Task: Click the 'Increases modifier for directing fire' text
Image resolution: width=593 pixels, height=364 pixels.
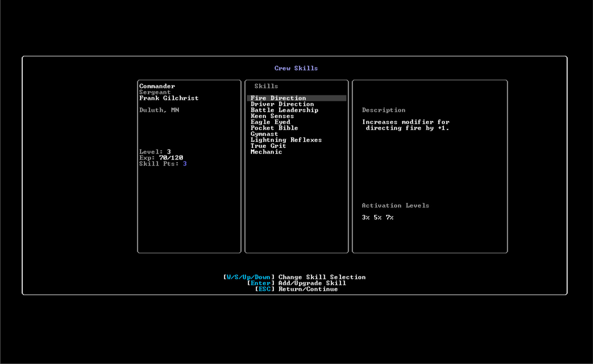Action: [406, 125]
